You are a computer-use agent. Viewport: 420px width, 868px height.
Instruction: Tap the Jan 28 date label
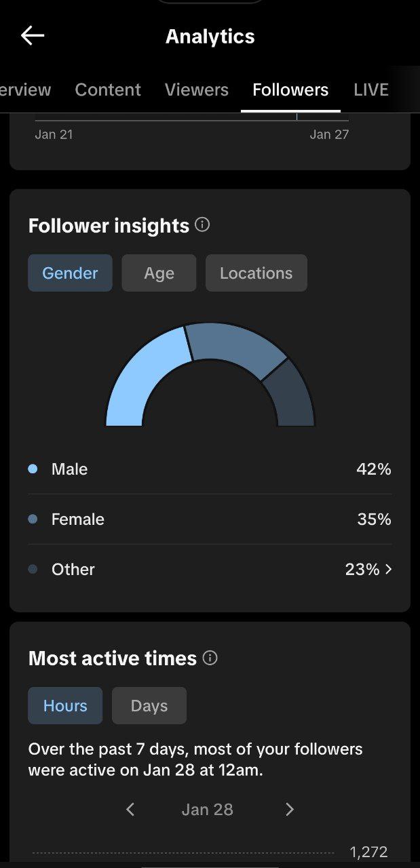208,809
